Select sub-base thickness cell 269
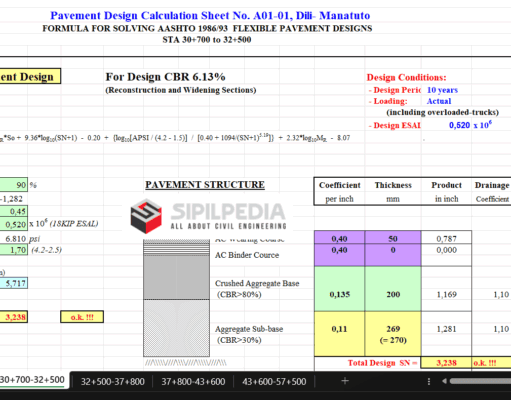The width and height of the screenshot is (511, 400). tap(393, 334)
